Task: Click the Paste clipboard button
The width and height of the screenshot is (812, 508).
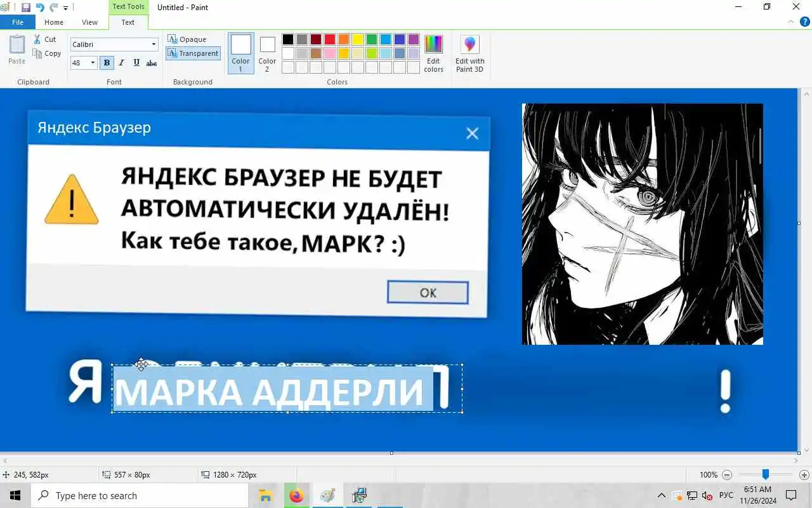Action: point(17,50)
